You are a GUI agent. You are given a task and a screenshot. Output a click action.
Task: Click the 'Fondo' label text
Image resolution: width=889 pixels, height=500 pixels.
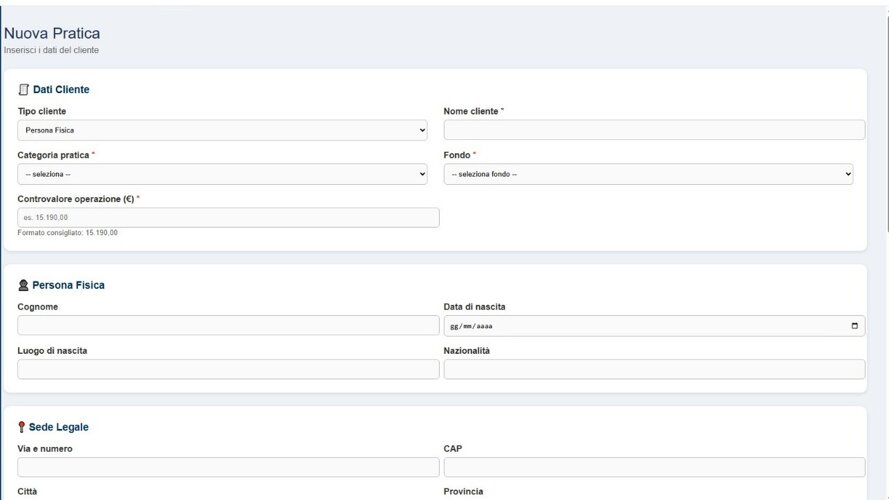point(457,155)
